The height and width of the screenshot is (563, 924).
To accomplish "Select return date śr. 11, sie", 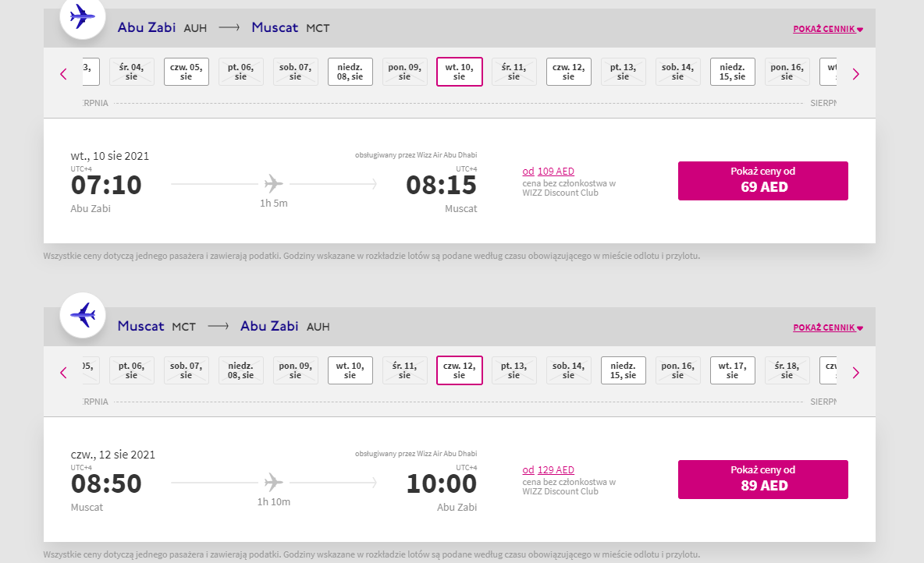I will pos(405,370).
